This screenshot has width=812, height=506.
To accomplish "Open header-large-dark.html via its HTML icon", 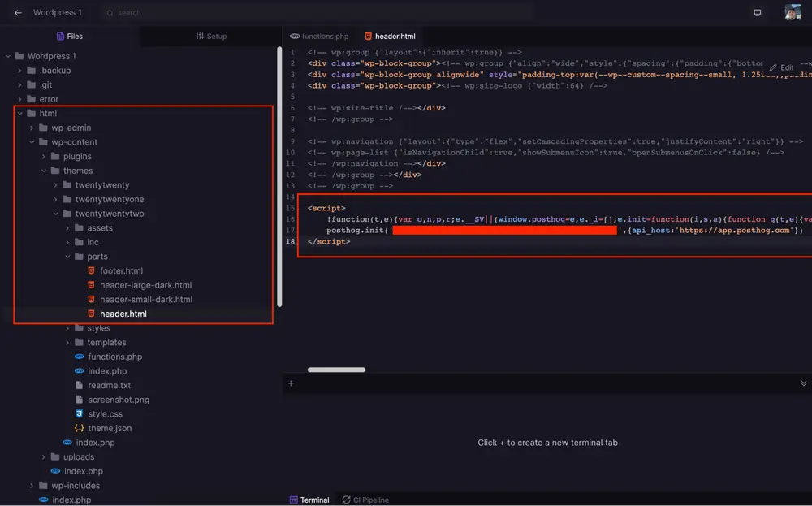I will tap(91, 285).
